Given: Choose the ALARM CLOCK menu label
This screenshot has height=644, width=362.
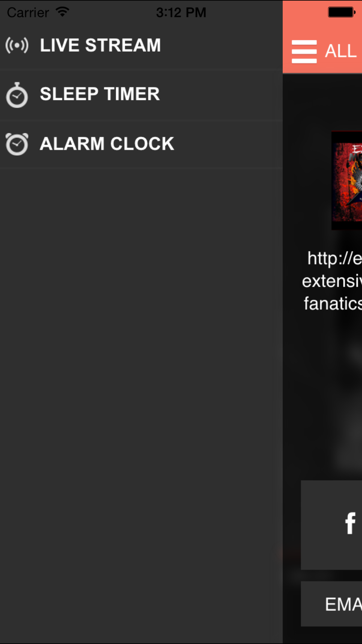Looking at the screenshot, I should pyautogui.click(x=107, y=144).
